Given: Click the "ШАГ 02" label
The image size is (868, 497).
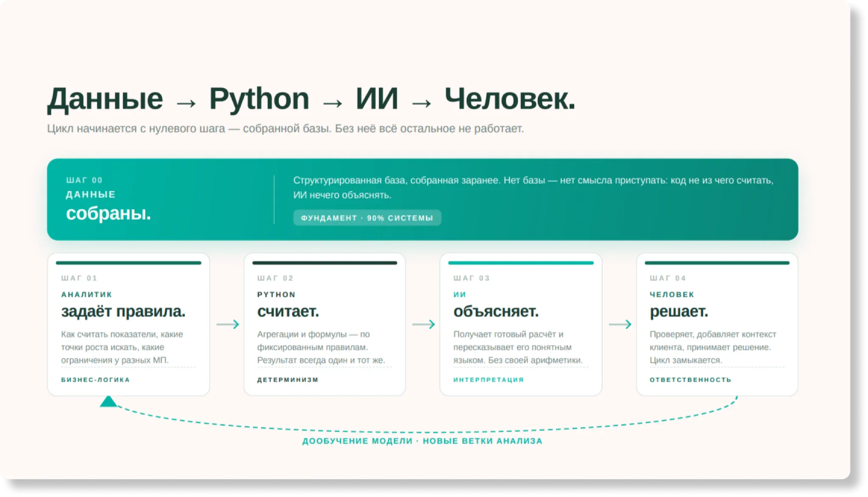Looking at the screenshot, I should (x=275, y=278).
